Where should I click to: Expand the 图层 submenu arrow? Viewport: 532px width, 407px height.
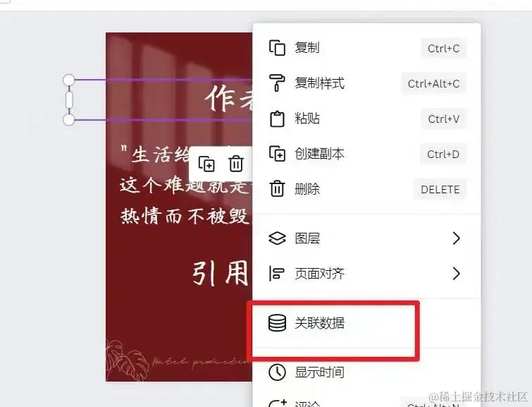tap(457, 238)
